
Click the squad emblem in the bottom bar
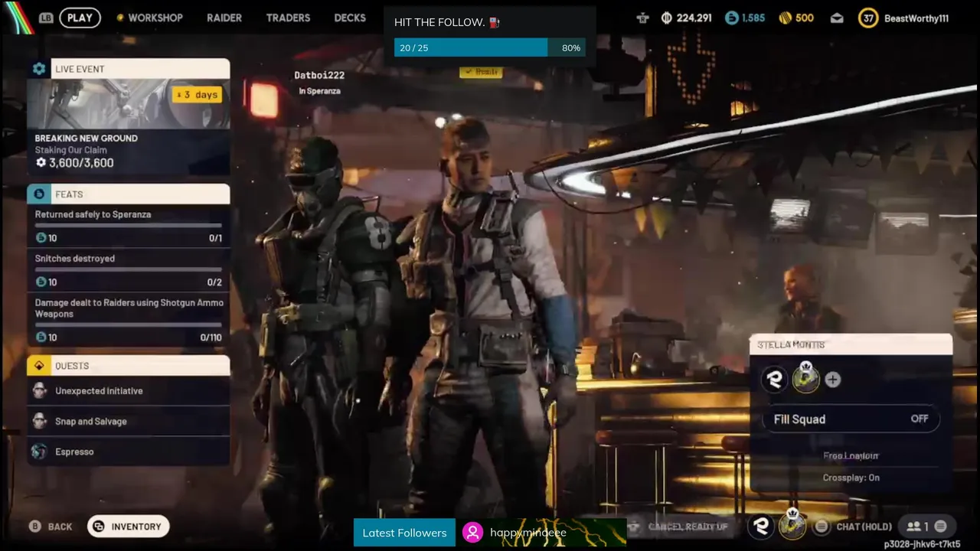click(x=761, y=526)
